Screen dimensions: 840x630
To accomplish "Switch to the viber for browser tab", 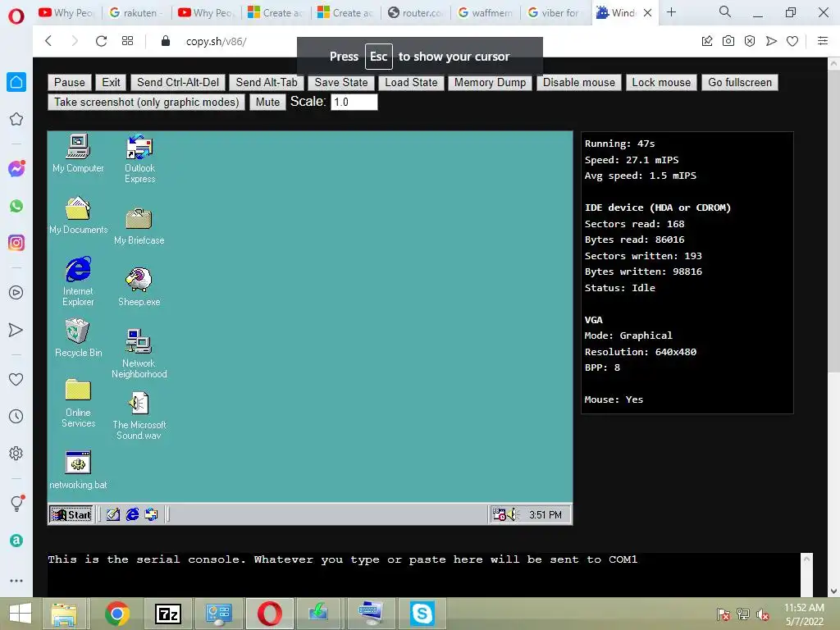I will tap(555, 12).
